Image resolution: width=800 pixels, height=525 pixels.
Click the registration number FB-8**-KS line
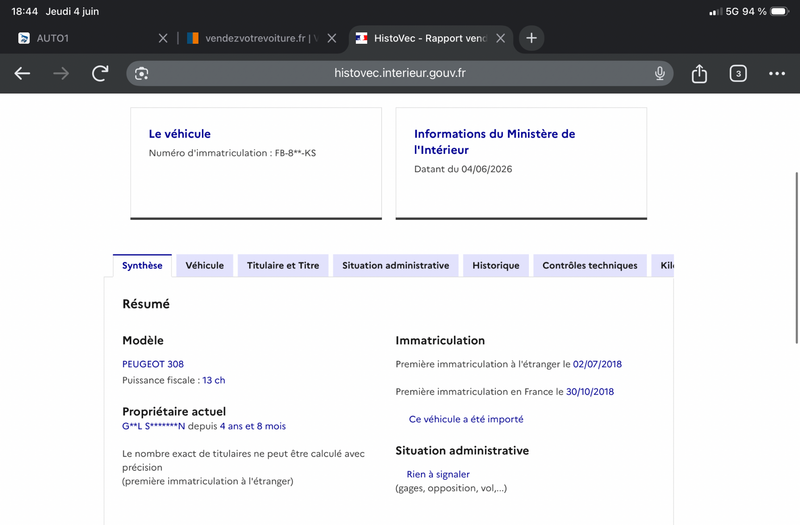pyautogui.click(x=232, y=153)
